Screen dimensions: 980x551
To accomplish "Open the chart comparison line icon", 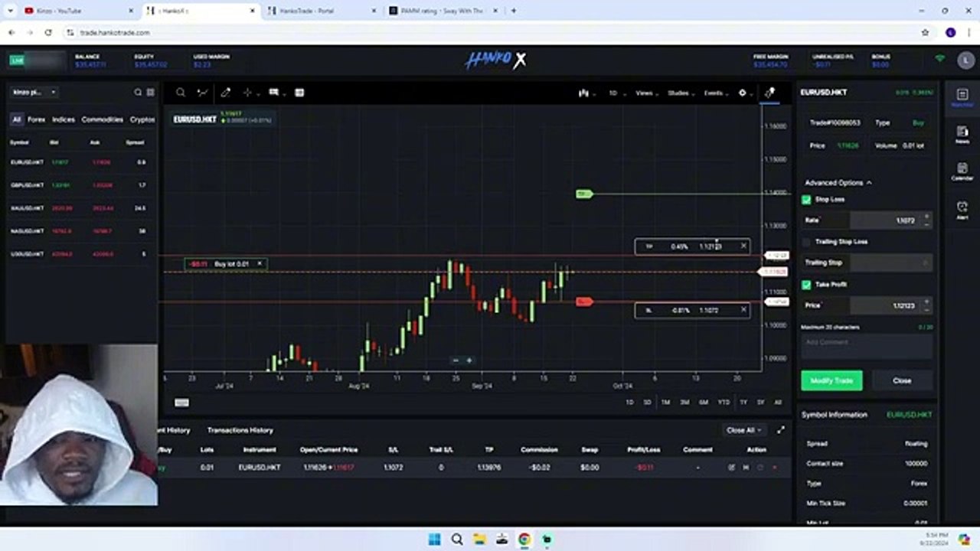I will (202, 93).
